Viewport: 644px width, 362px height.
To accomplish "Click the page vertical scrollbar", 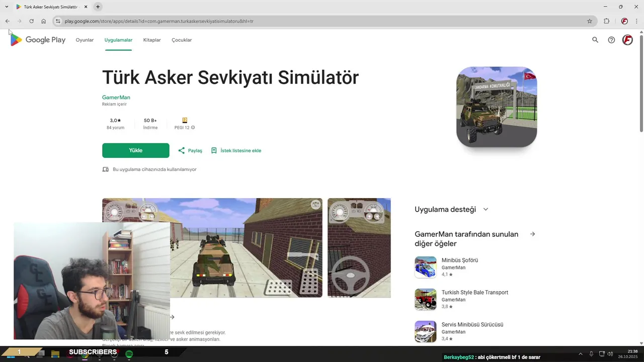I will click(641, 83).
